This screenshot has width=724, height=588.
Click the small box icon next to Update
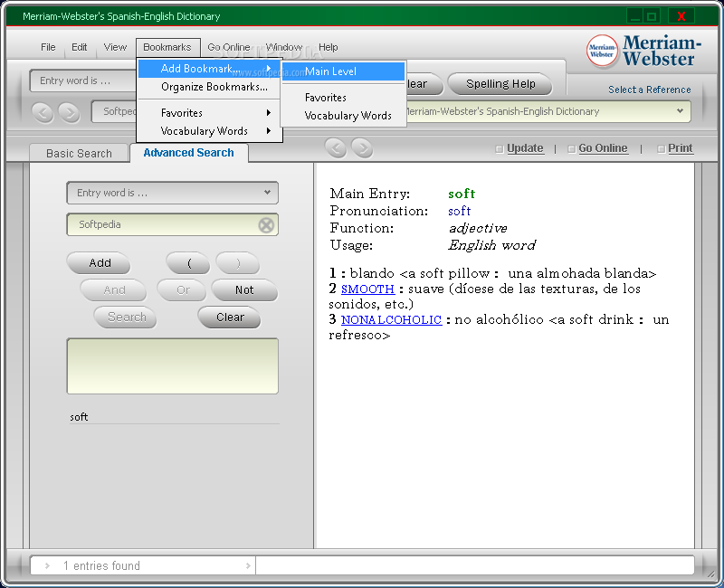click(x=500, y=149)
